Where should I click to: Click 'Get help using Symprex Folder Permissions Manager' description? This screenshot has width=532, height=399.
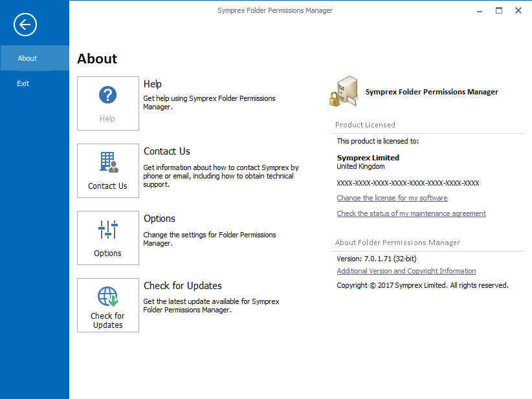tap(209, 103)
